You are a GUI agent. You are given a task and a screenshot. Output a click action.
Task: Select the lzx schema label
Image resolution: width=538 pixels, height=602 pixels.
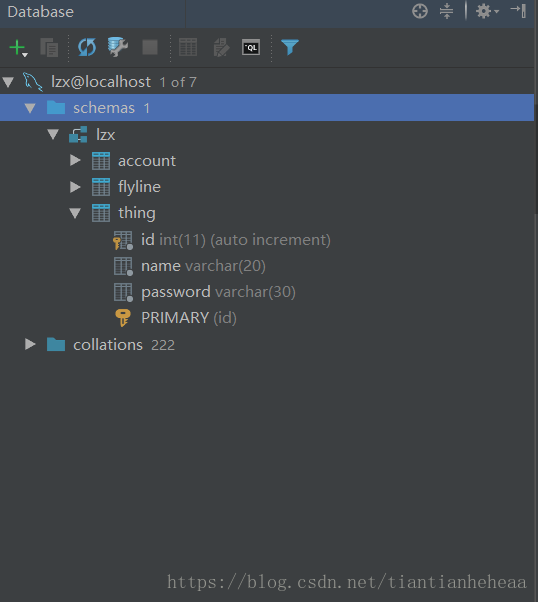coord(106,135)
